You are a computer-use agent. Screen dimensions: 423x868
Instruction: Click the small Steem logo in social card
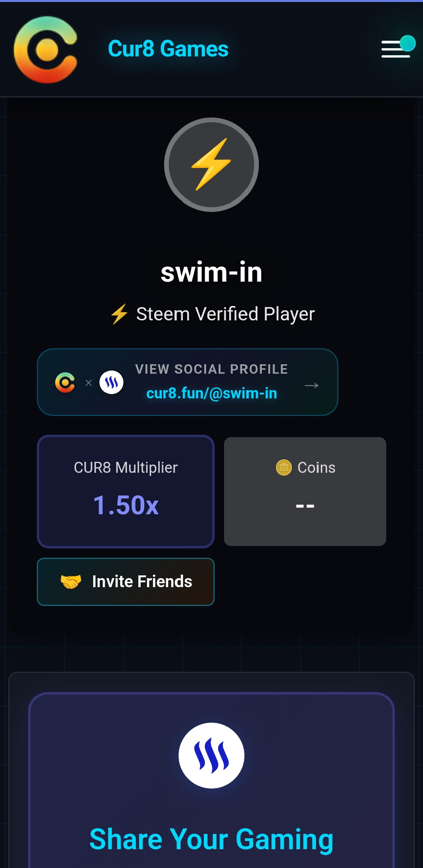(x=111, y=382)
